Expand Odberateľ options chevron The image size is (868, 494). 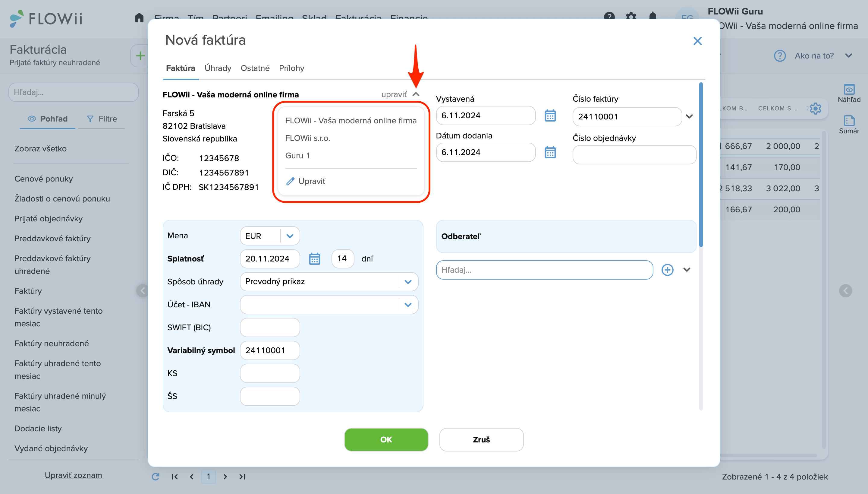tap(687, 270)
